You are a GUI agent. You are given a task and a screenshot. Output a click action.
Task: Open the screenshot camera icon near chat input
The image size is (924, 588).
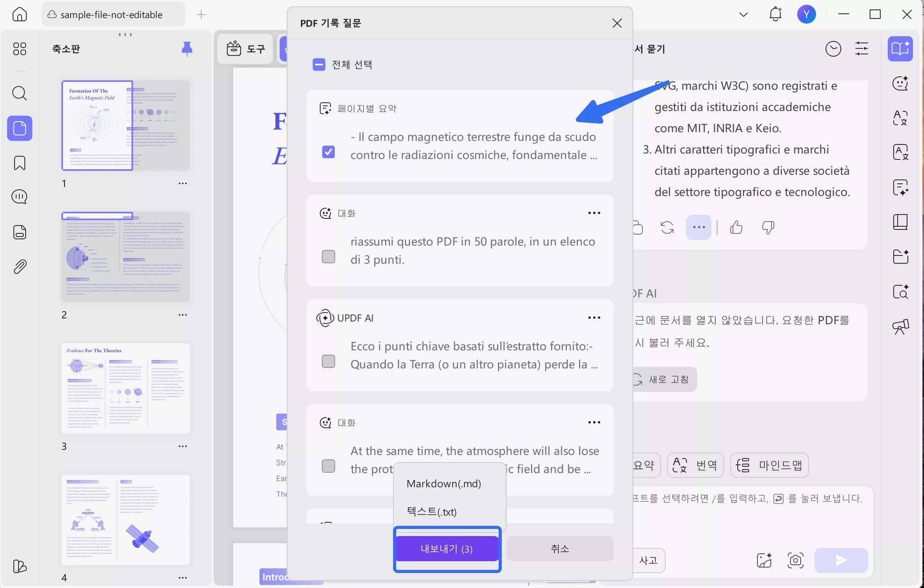(796, 560)
